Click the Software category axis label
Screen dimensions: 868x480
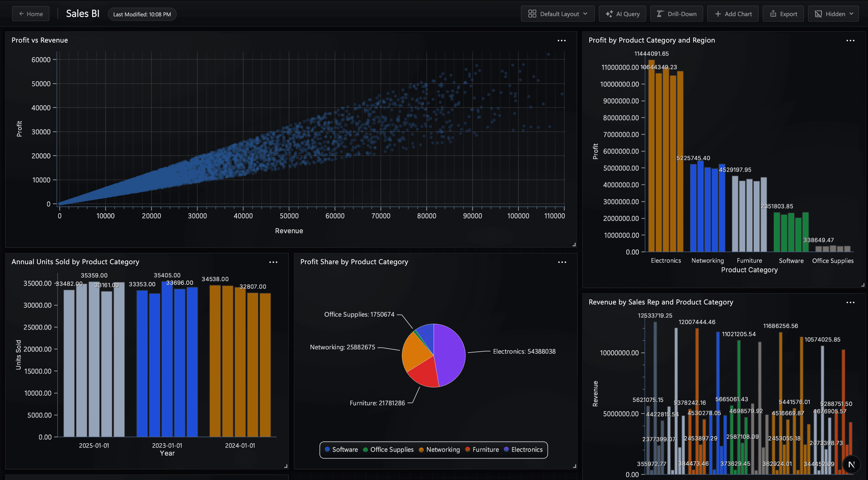[791, 261]
